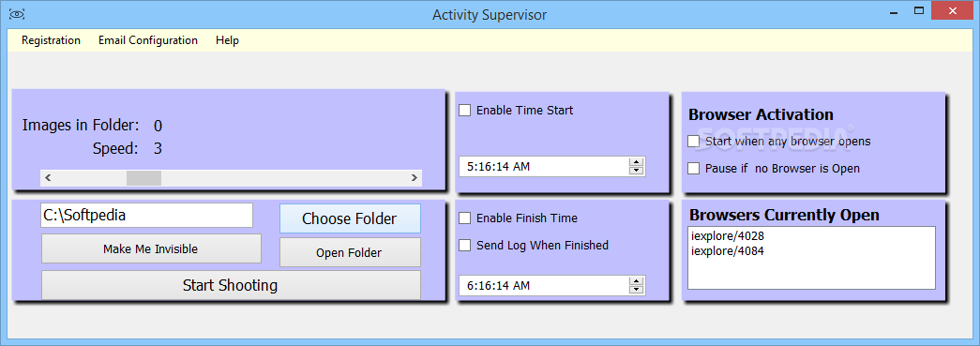Decrease finish time with down spinner arrow
980x346 pixels.
pos(636,289)
